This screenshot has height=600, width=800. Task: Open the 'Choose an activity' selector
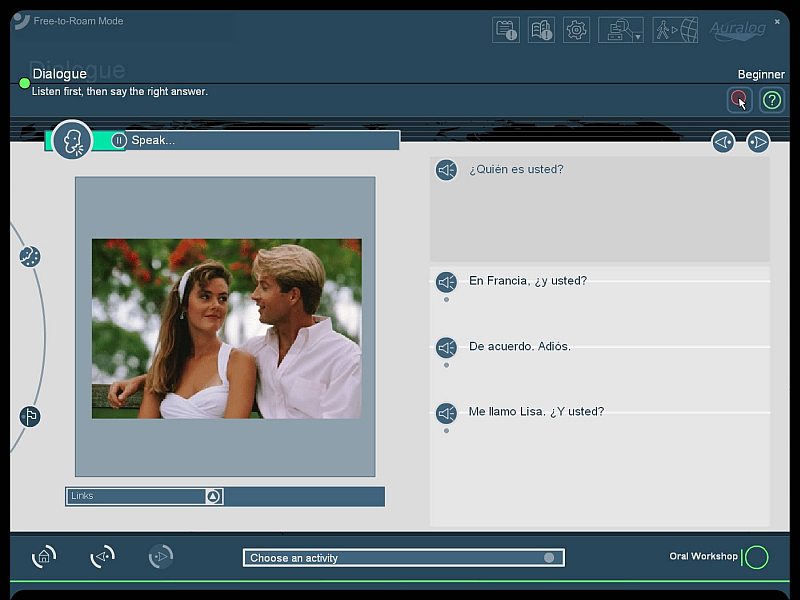(403, 558)
